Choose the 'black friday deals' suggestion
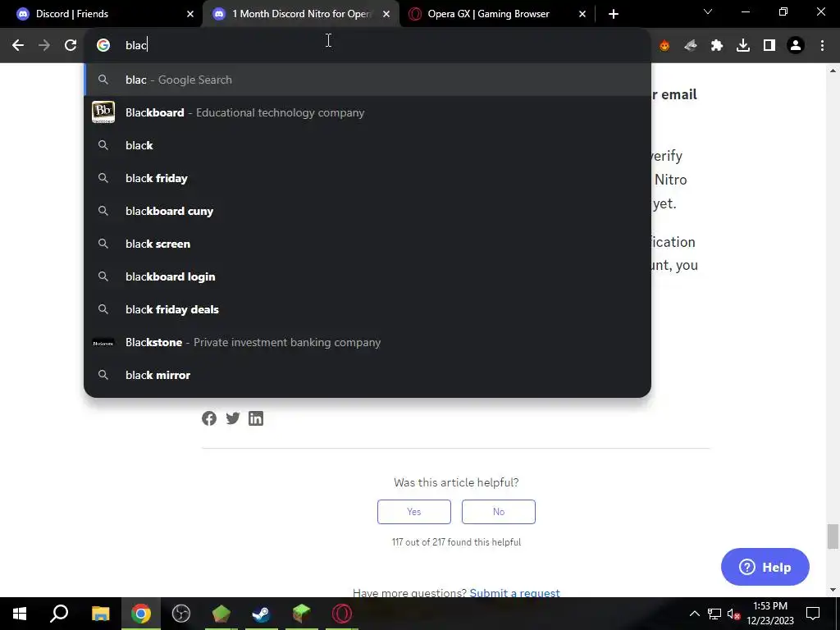The image size is (840, 630). point(367,309)
